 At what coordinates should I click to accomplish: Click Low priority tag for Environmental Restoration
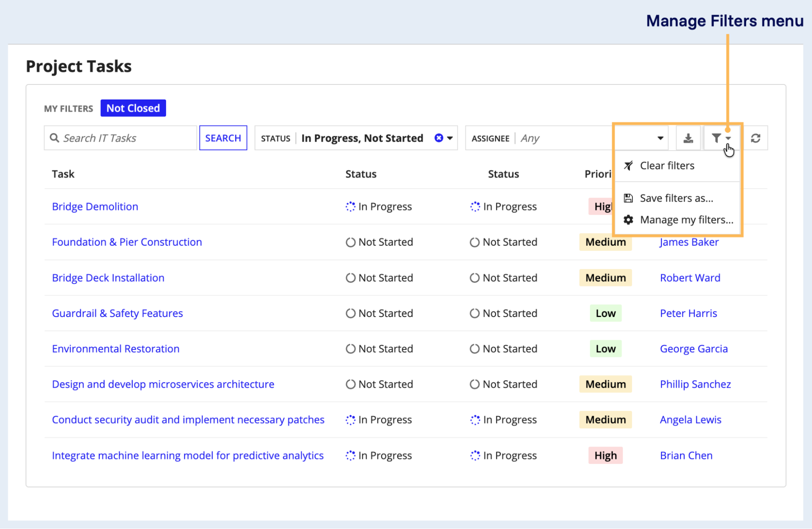tap(605, 349)
